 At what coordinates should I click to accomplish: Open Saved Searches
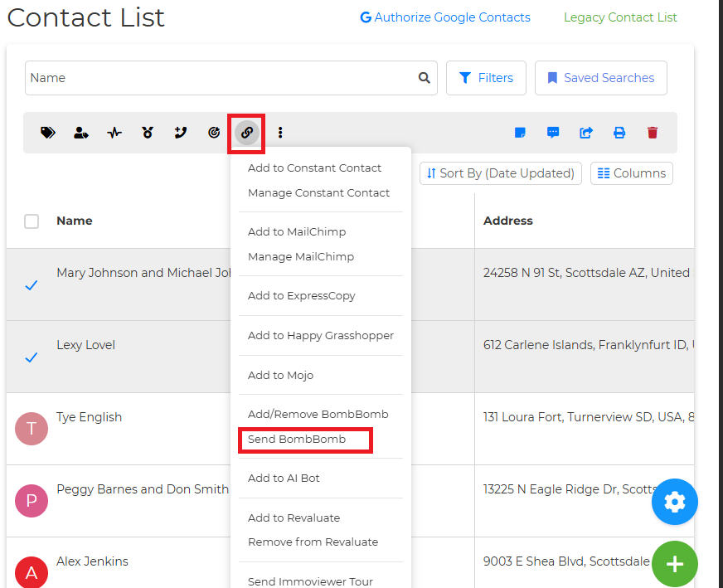(x=601, y=78)
